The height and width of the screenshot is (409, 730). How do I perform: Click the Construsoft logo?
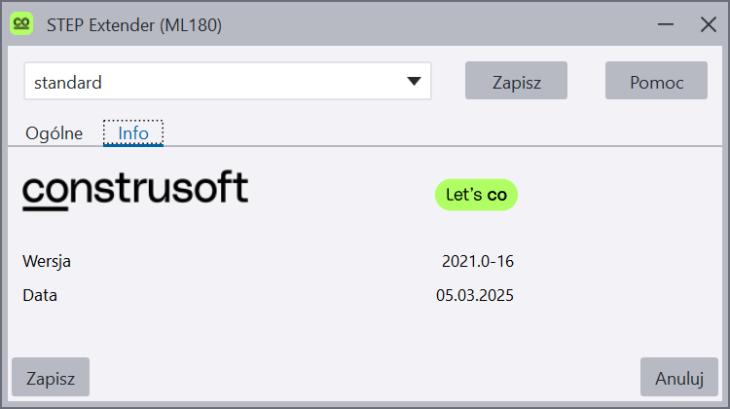(x=135, y=190)
